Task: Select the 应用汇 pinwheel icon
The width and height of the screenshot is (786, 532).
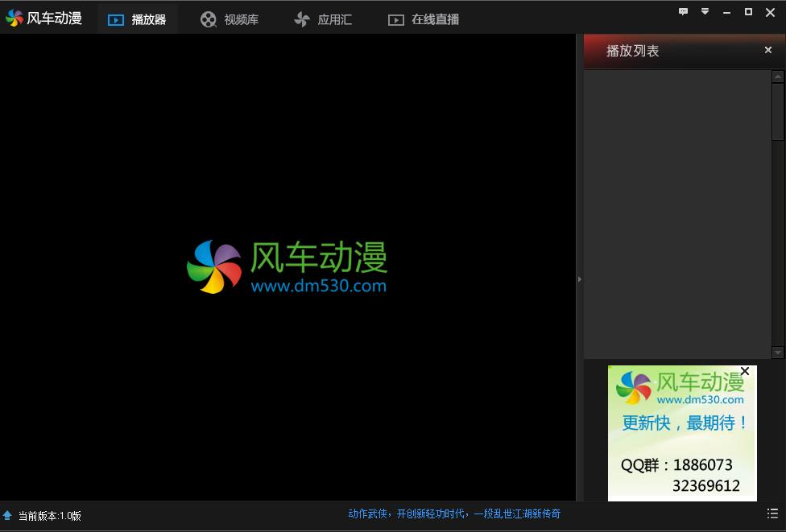Action: tap(301, 19)
